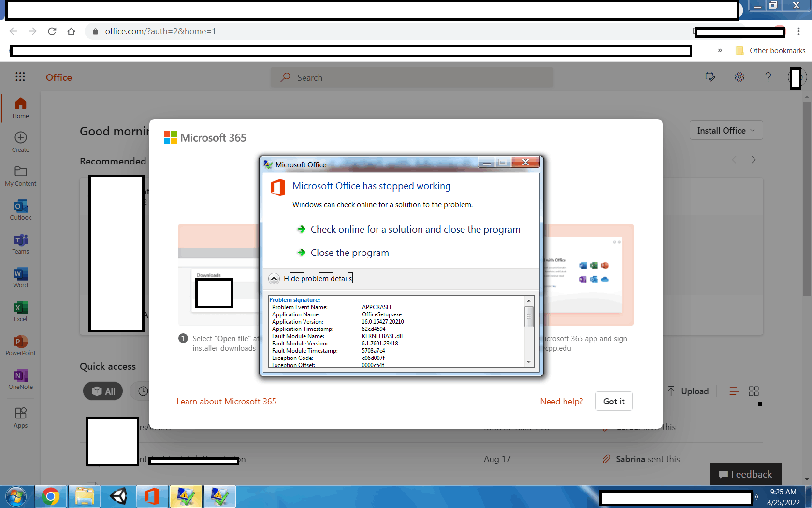Screen dimensions: 812x508
Task: Open second installer icon on taskbar
Action: (220, 496)
